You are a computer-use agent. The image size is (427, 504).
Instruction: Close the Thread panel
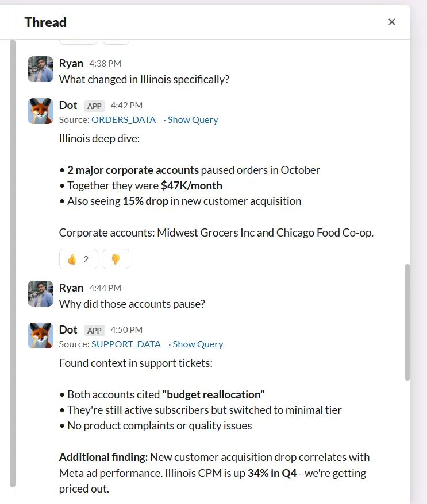point(392,22)
